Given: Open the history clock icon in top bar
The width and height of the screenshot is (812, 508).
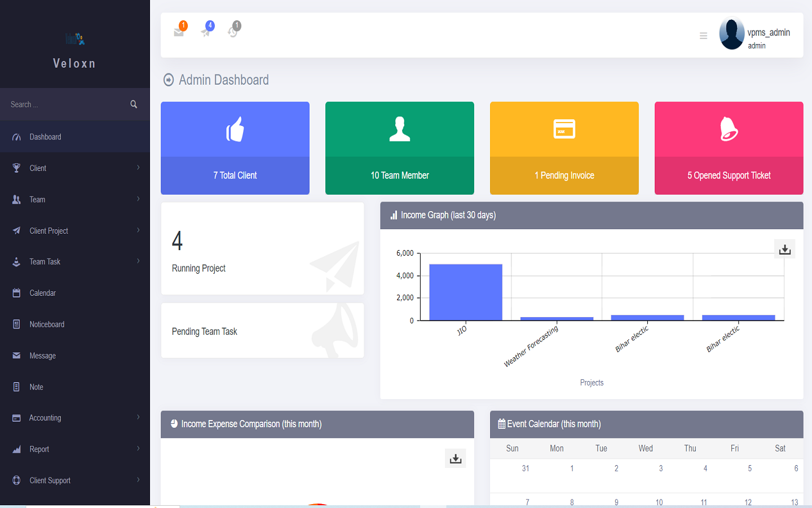Looking at the screenshot, I should coord(233,32).
